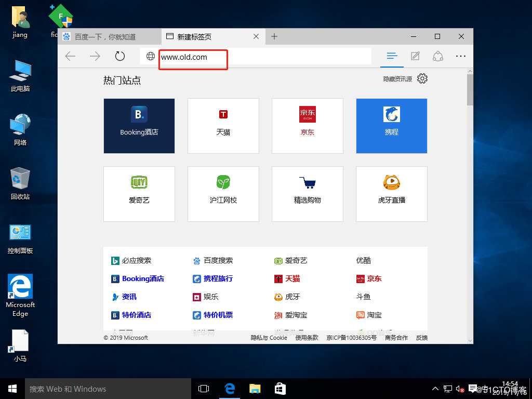Viewport: 532px width, 399px height.
Task: Open the 沪江网校 top site tile
Action: [223, 194]
